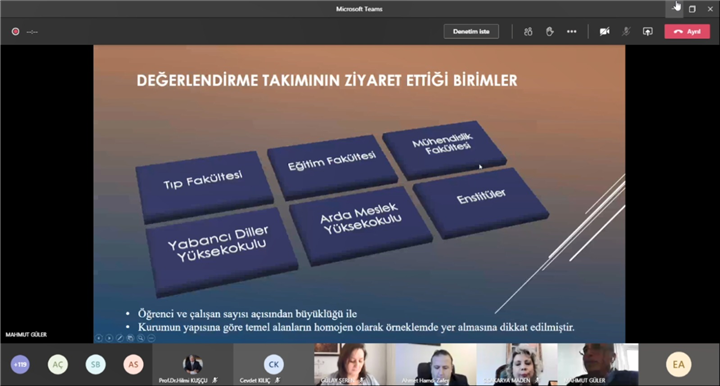
Task: Select Cevdet KILIÇ participant tile
Action: (273, 364)
